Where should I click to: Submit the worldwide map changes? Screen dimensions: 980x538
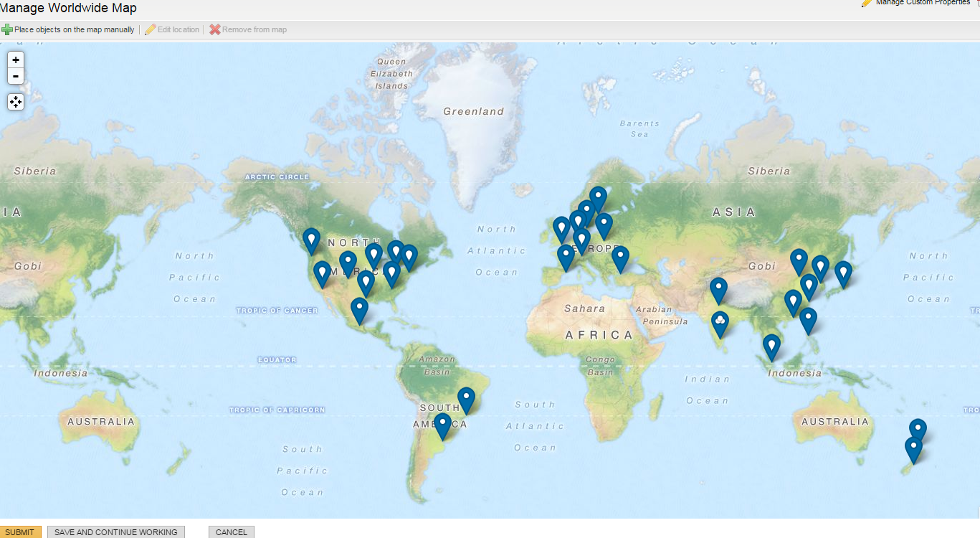pos(20,532)
